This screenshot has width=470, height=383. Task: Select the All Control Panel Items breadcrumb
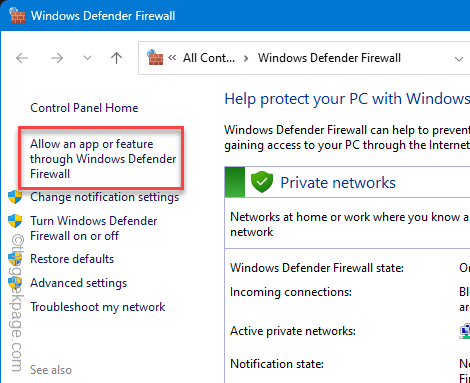point(209,58)
